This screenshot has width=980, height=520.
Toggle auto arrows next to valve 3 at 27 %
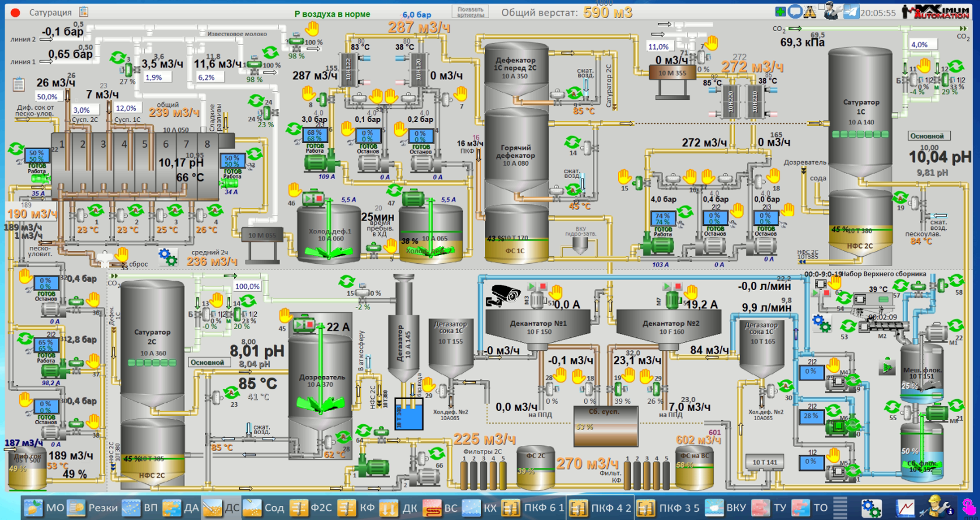pyautogui.click(x=117, y=58)
